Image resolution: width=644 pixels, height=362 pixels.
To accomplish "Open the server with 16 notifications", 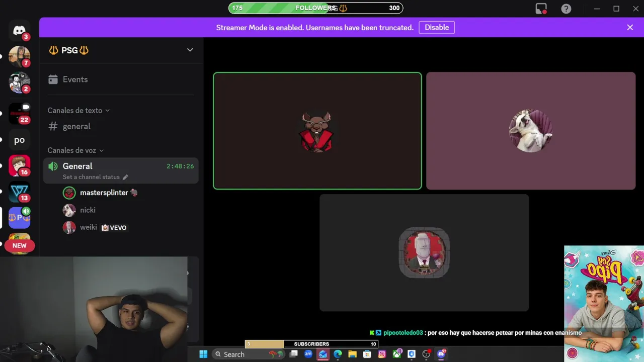I will [19, 166].
